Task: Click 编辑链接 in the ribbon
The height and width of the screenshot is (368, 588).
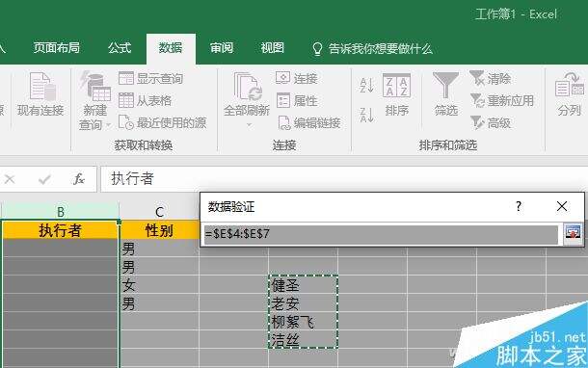Action: point(309,122)
